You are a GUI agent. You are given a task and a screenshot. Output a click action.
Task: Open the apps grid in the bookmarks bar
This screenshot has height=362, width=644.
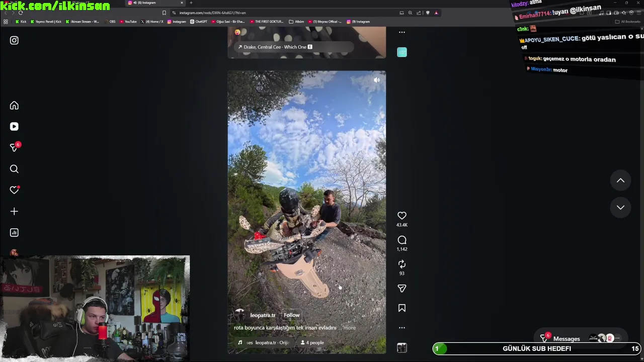click(x=6, y=22)
